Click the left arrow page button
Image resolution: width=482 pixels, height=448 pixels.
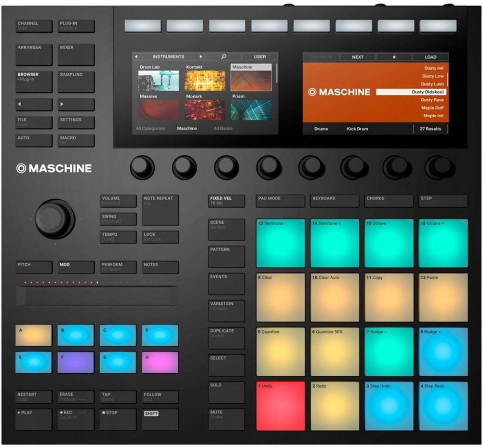coord(34,104)
